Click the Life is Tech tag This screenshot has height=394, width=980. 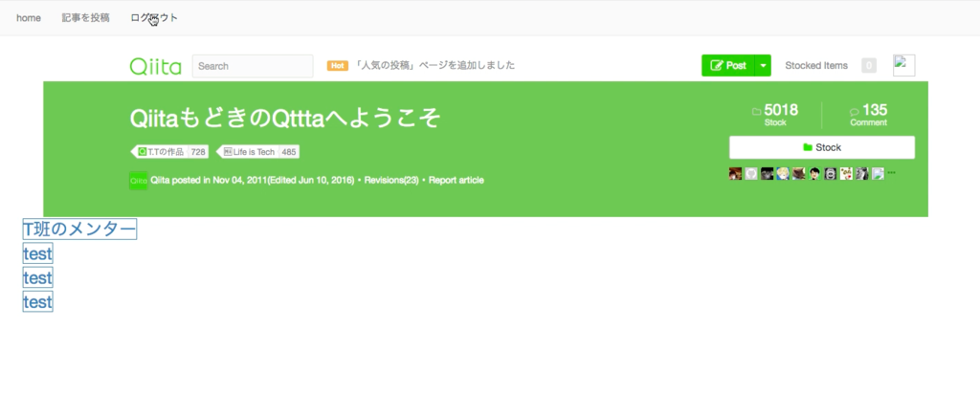click(x=249, y=152)
